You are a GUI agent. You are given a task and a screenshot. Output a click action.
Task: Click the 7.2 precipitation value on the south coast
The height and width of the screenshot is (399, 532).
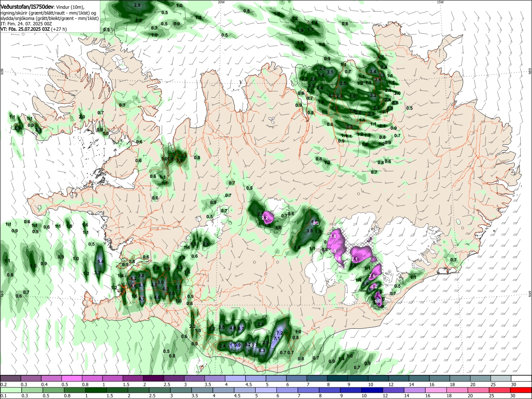tap(279, 333)
